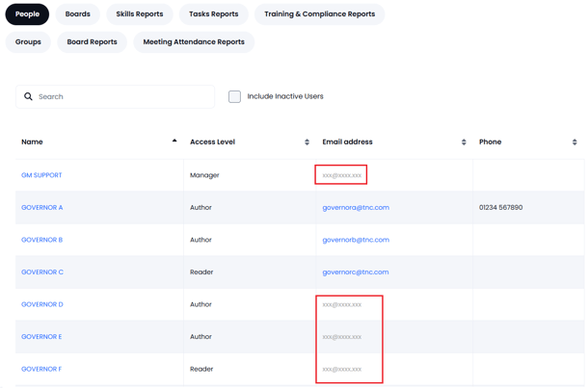Open GOVERNOR D profile link
This screenshot has width=588, height=388.
(x=42, y=304)
